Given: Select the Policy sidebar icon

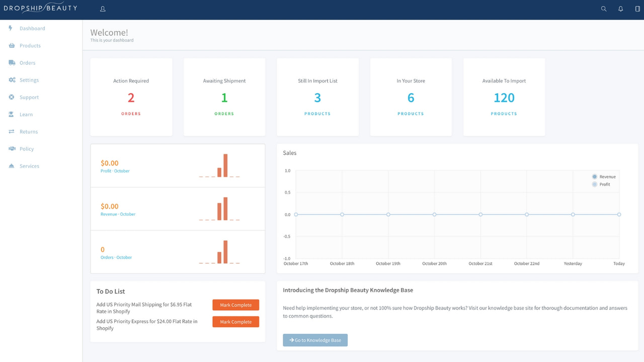Looking at the screenshot, I should point(11,148).
